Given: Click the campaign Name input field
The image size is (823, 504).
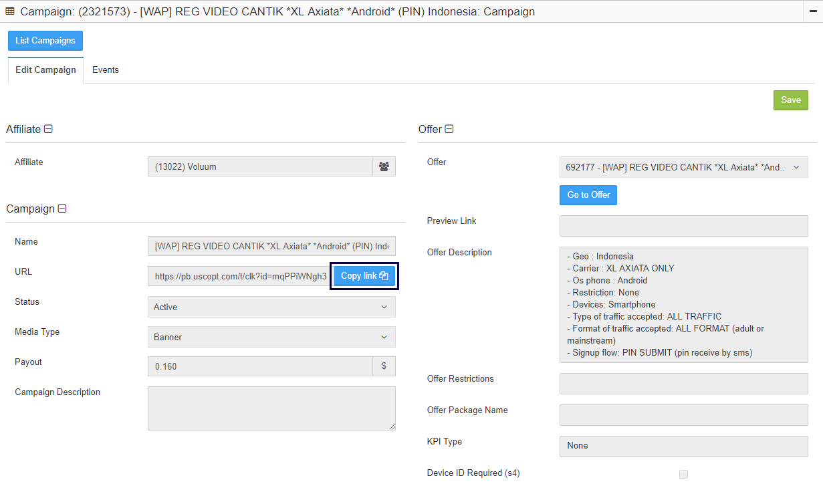Looking at the screenshot, I should pos(271,246).
